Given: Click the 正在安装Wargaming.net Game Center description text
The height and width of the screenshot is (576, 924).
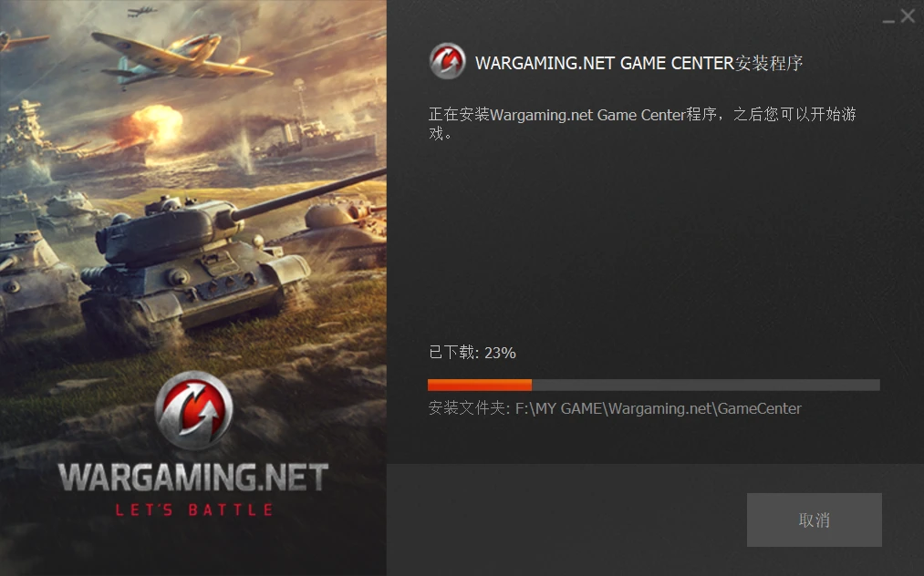Looking at the screenshot, I should pos(642,123).
